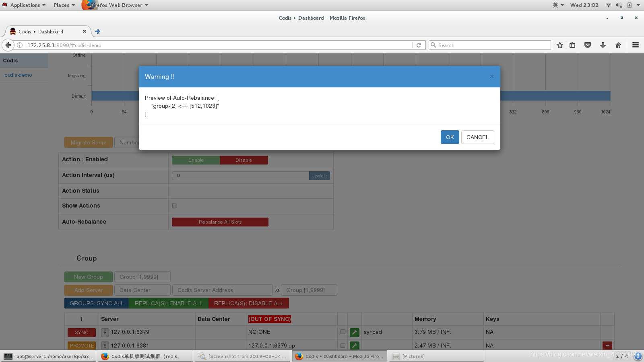This screenshot has width=644, height=362.
Task: Bookmark this page with star icon
Action: tap(559, 45)
